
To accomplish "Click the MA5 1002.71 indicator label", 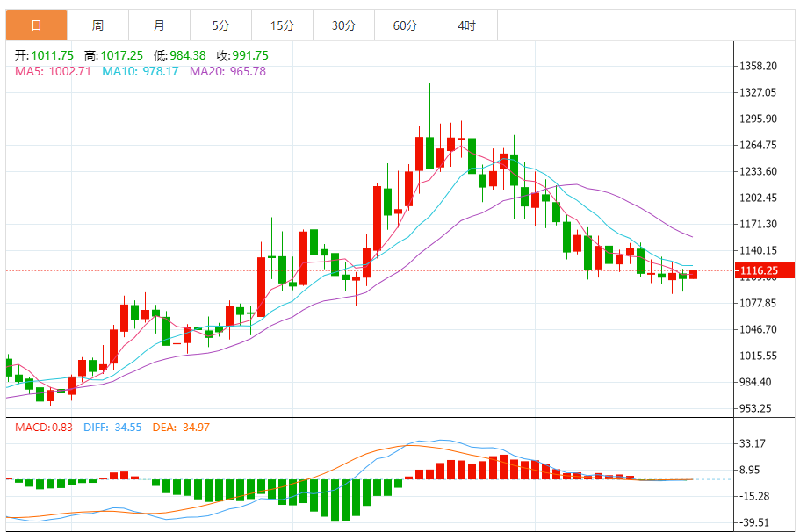I will 53,71.
